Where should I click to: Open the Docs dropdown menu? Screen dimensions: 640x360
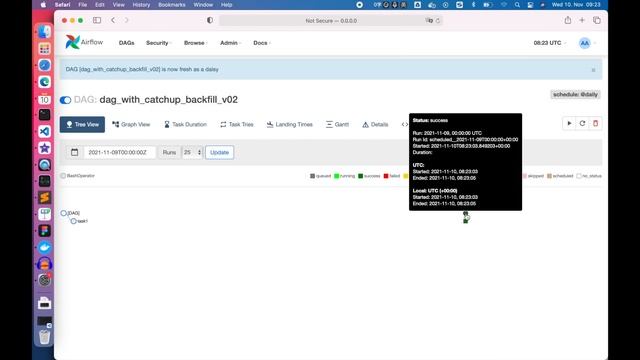point(262,43)
